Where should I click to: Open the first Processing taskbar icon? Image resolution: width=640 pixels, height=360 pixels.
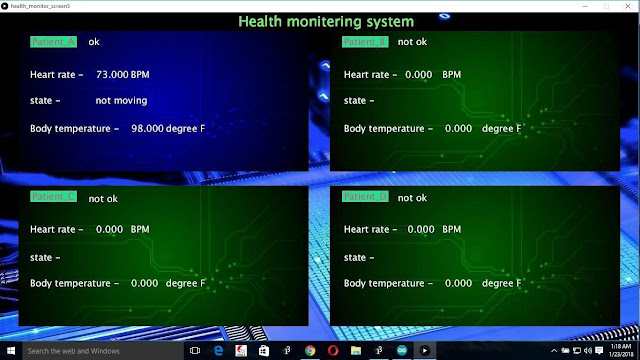point(287,351)
